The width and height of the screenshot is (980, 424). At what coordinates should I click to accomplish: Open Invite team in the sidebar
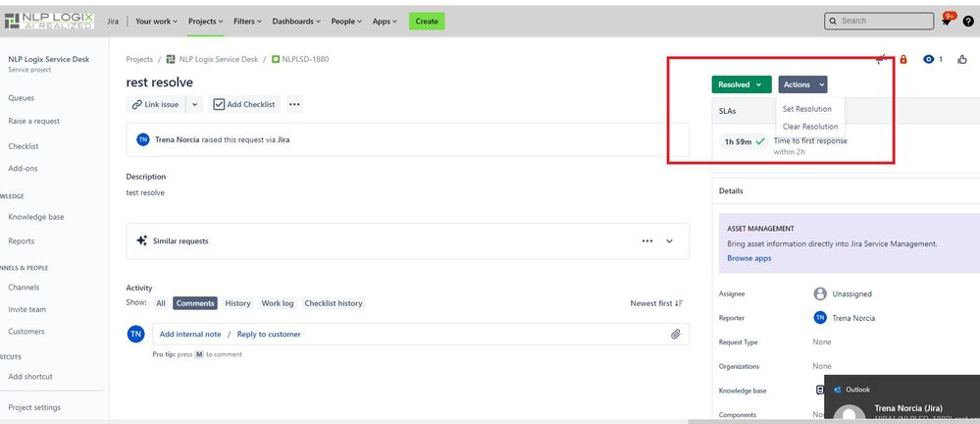click(26, 309)
